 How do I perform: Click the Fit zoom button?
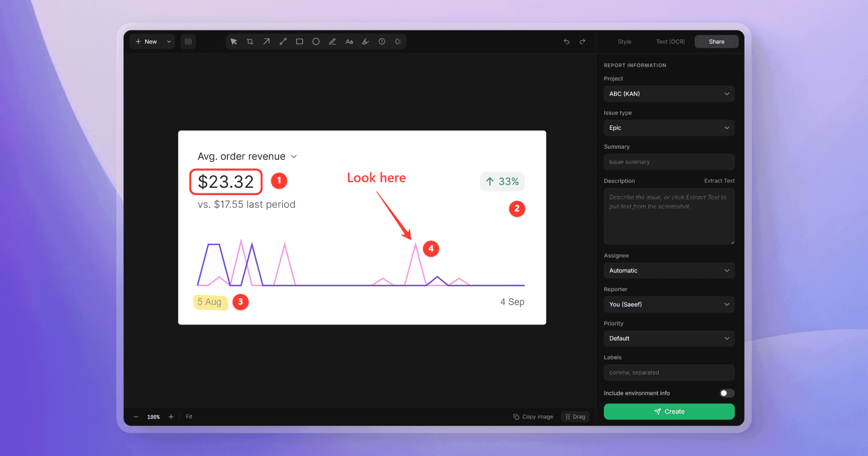[189, 417]
